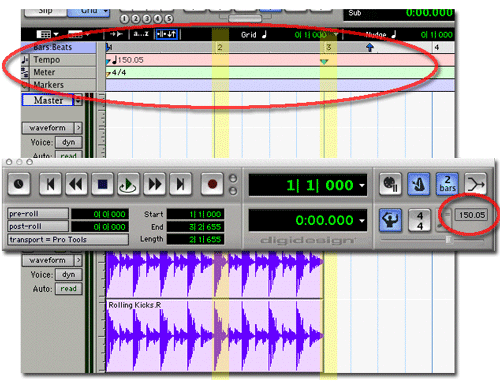Open Master track waveform view selector
The image size is (500, 386).
[52, 128]
